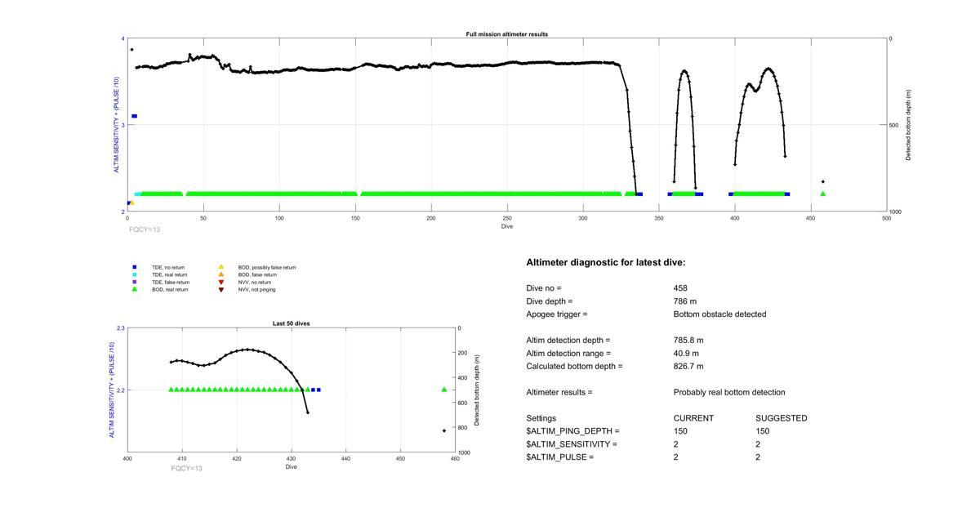Image resolution: width=980 pixels, height=508 pixels.
Task: Click the purple 'TDE, false return' legend square
Action: point(134,282)
